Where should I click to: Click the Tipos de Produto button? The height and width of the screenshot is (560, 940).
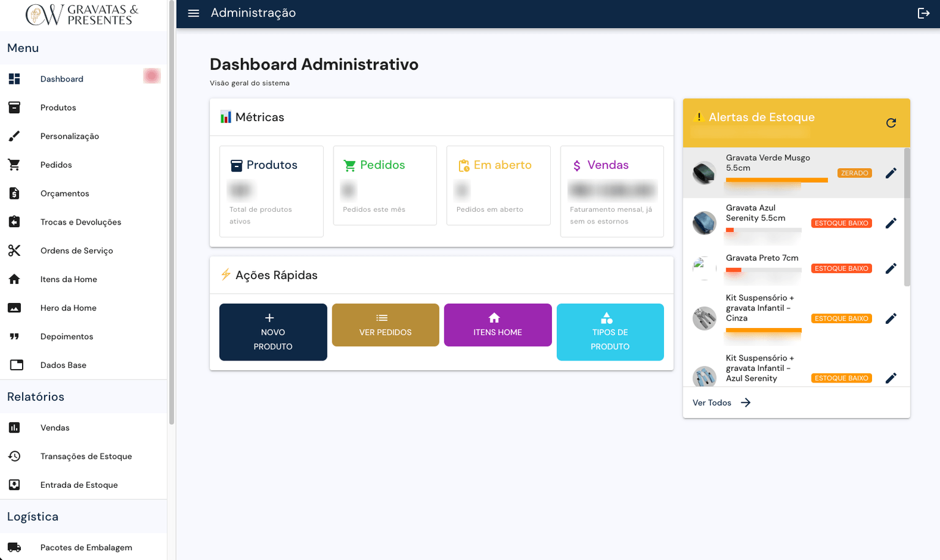[610, 332]
